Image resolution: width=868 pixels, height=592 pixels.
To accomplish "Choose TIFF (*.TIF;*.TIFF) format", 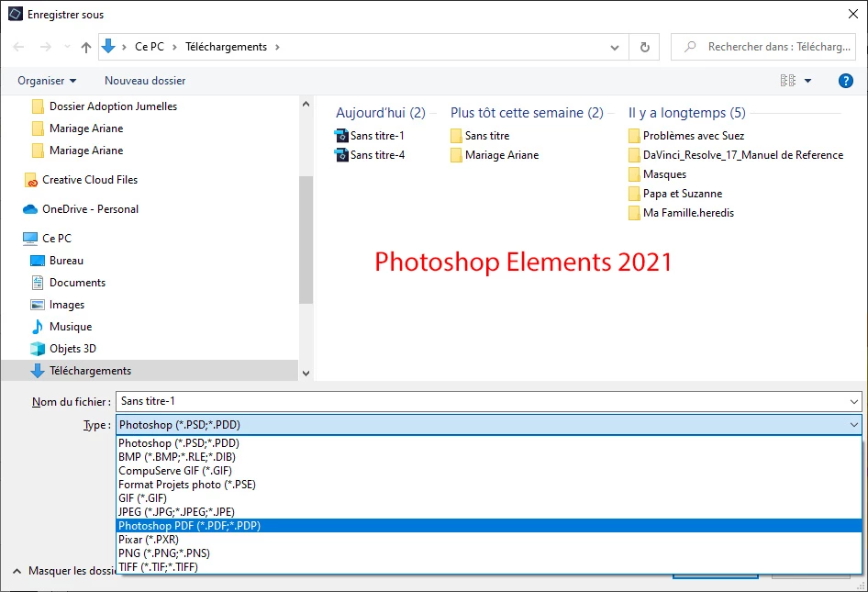I will (x=489, y=567).
